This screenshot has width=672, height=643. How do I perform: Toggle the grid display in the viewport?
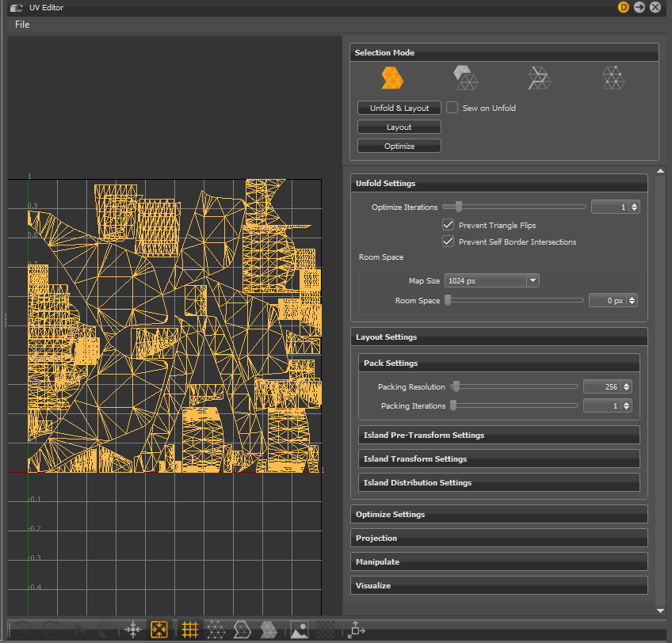click(x=189, y=629)
